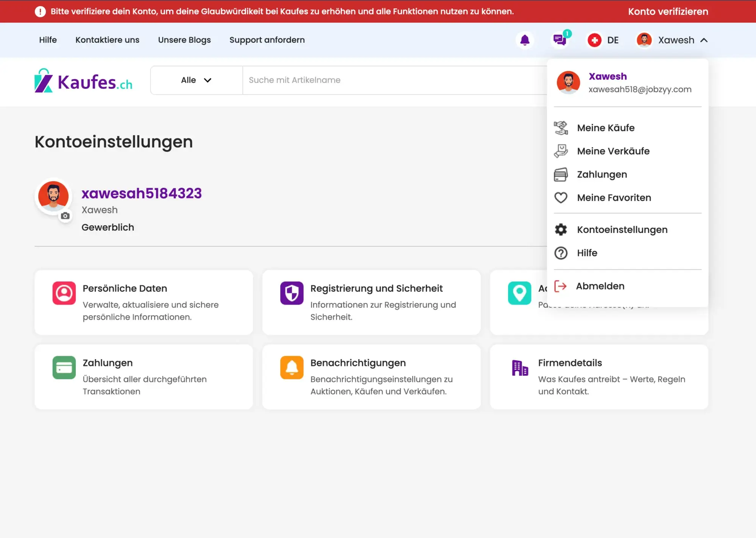Screen dimensions: 756x538
Task: Open the chat messages icon with badge
Action: click(x=560, y=40)
